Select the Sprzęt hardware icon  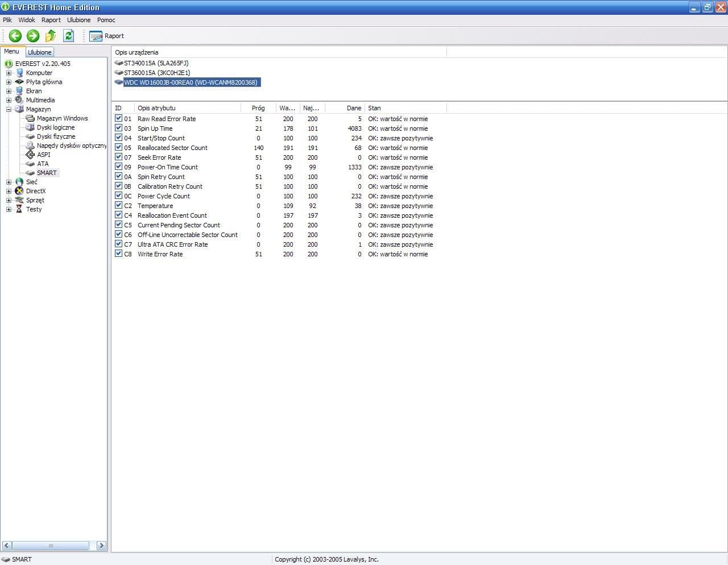(x=20, y=200)
